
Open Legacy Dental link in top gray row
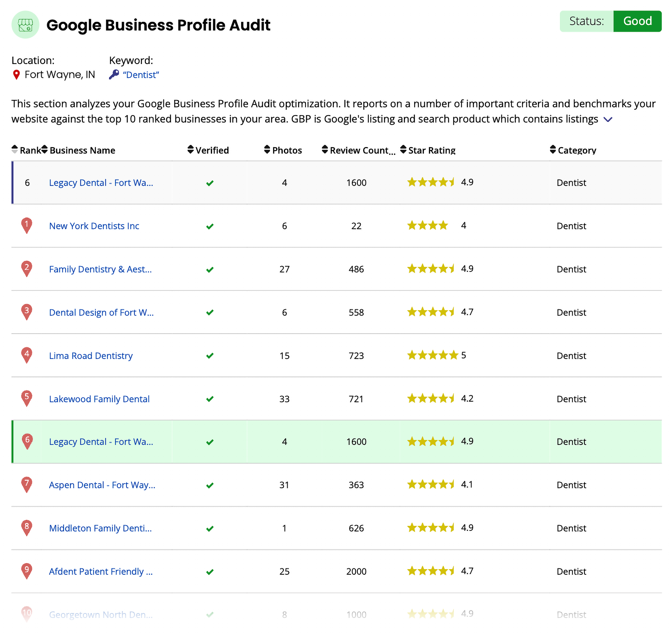[x=101, y=183]
